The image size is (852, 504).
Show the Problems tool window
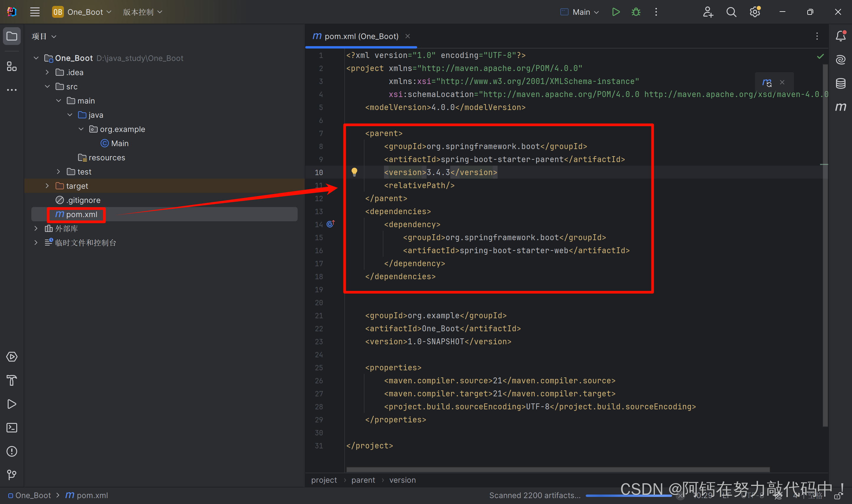click(x=12, y=451)
